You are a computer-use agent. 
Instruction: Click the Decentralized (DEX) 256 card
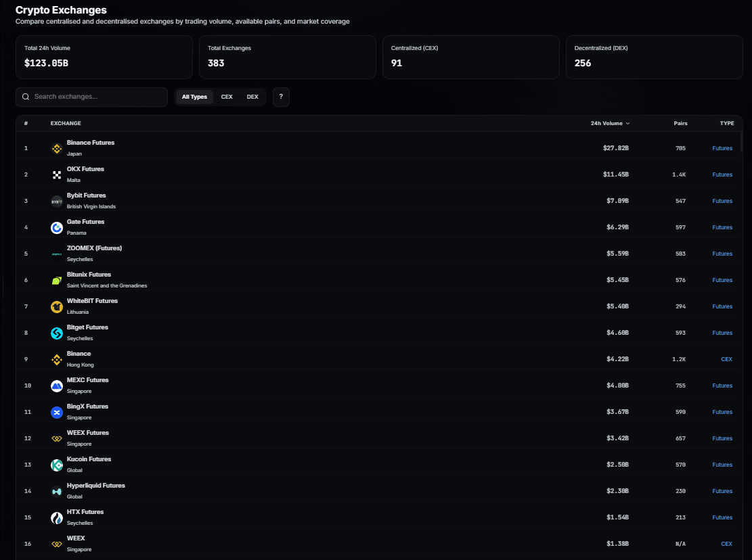(654, 57)
